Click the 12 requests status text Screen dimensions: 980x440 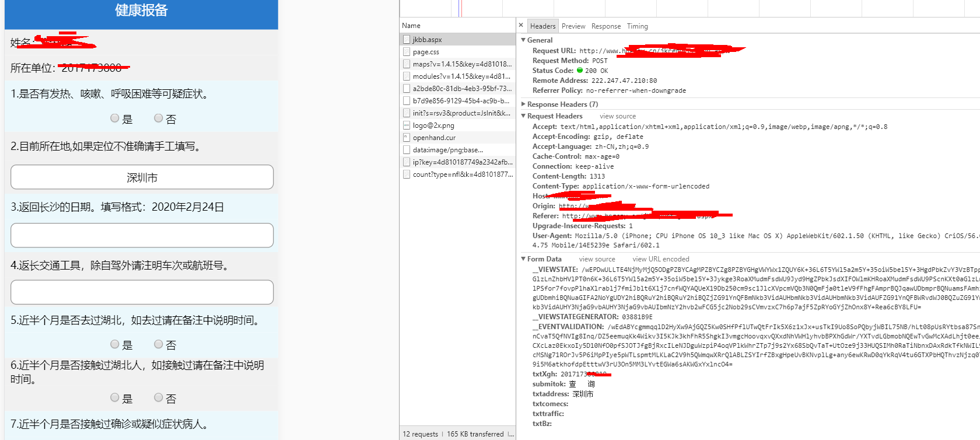tap(420, 434)
